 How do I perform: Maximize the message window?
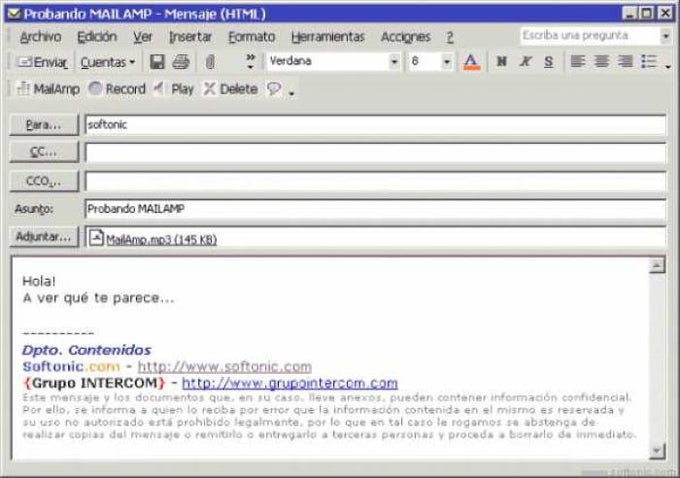[647, 13]
